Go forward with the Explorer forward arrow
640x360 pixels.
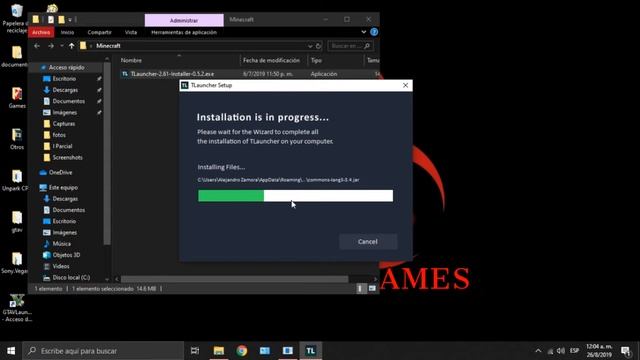click(x=51, y=46)
